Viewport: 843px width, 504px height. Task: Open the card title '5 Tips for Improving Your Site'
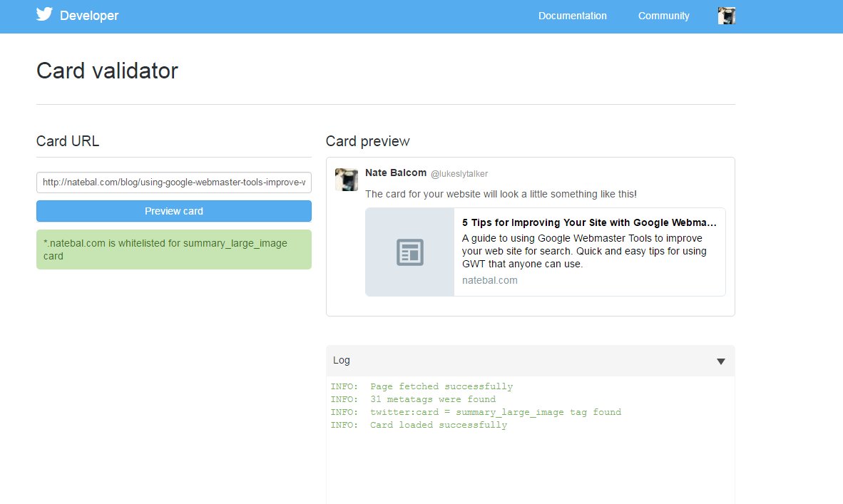(x=589, y=222)
